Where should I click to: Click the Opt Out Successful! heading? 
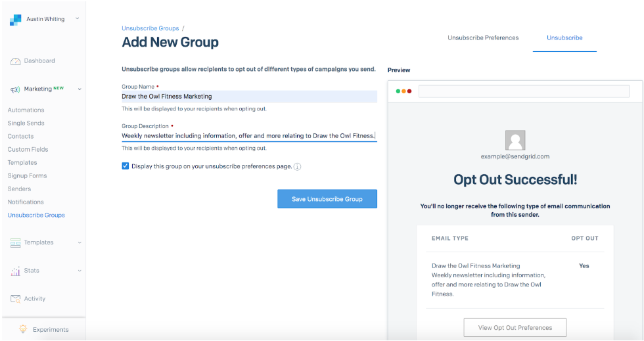(x=515, y=179)
